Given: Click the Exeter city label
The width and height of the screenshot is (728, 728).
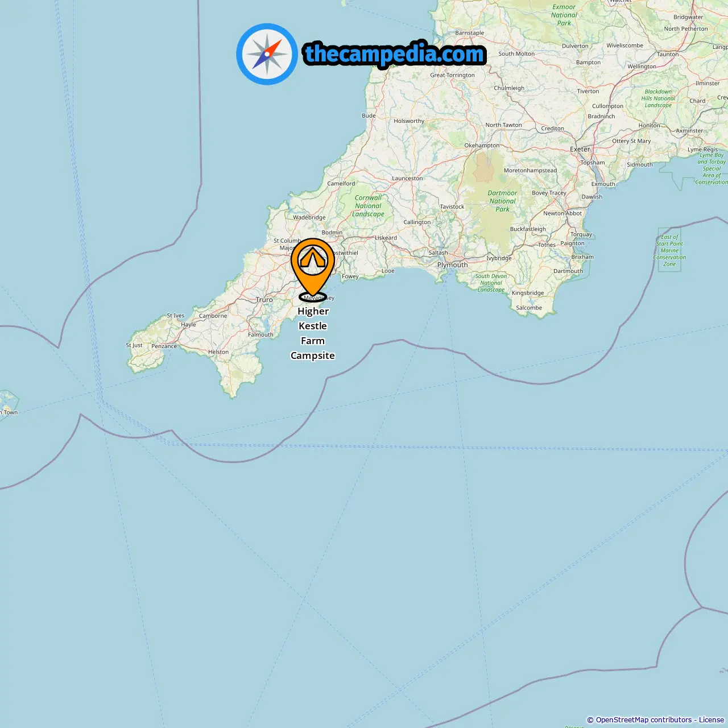Looking at the screenshot, I should point(580,150).
